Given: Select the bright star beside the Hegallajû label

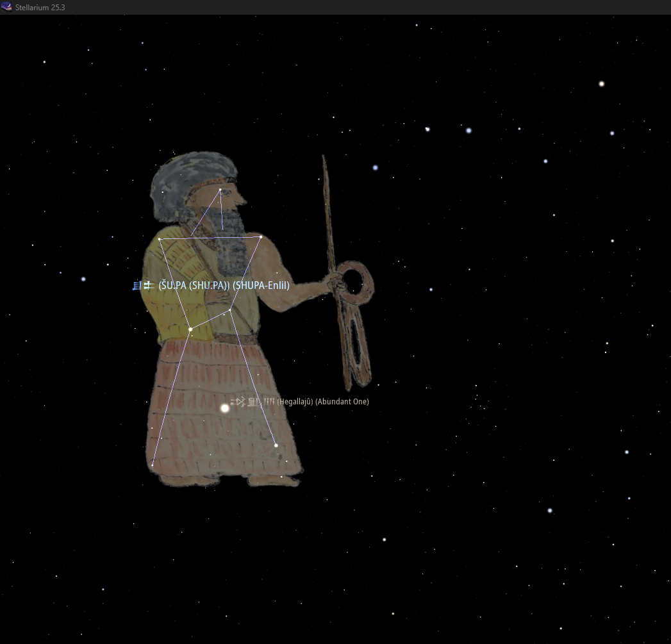Looking at the screenshot, I should click(x=225, y=408).
